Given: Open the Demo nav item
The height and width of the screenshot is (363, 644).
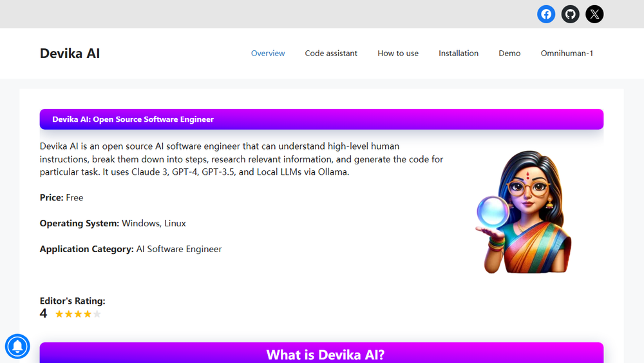Looking at the screenshot, I should tap(509, 54).
